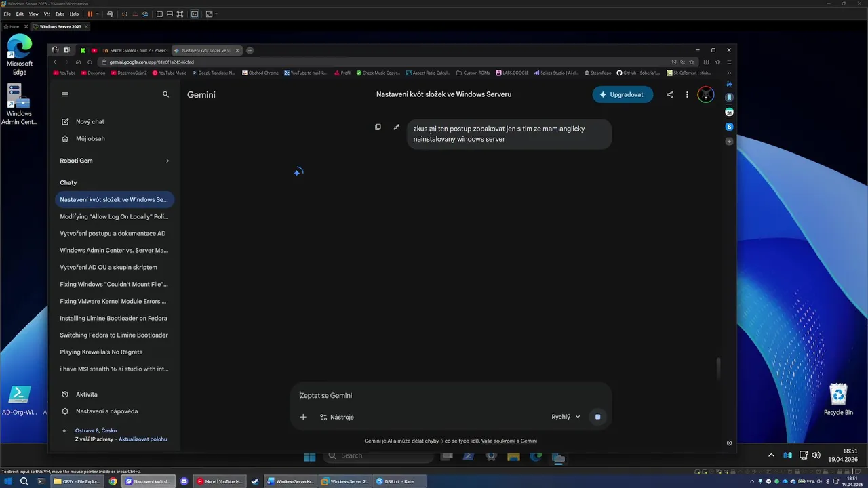Open browser side panel calendar icon
Screen dimensions: 868x488
click(729, 112)
